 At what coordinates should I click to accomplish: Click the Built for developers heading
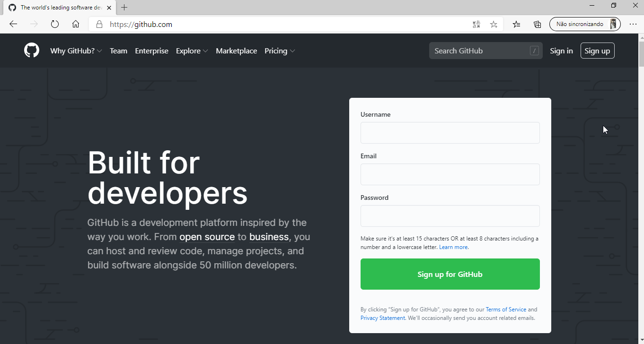(x=168, y=178)
